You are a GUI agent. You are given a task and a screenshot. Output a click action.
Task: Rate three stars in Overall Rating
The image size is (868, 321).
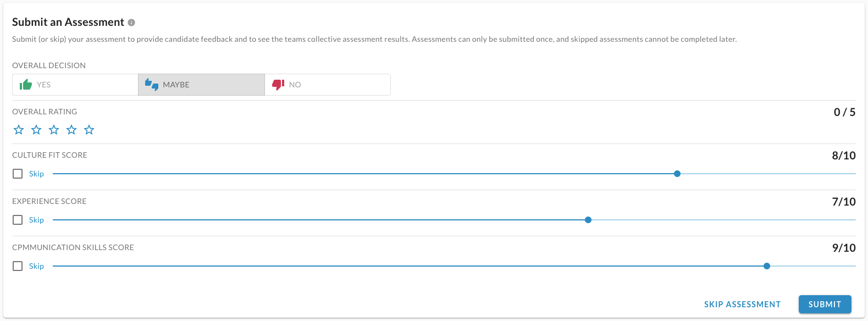point(54,130)
